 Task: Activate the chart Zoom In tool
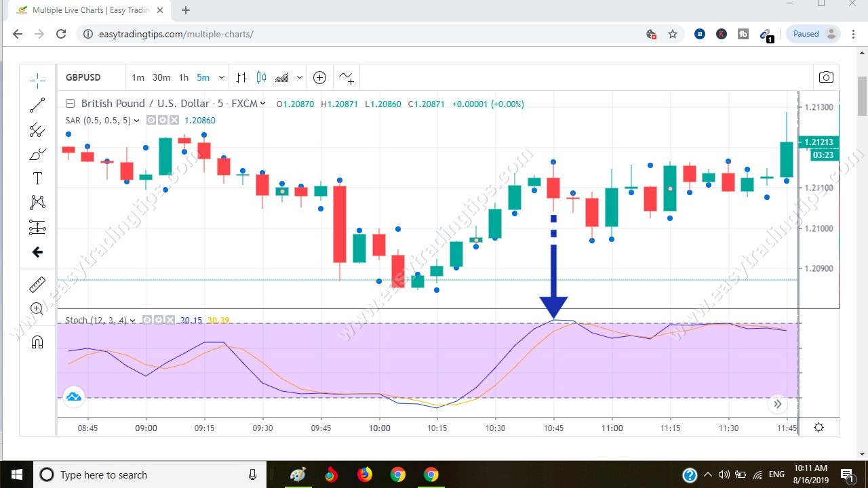tap(37, 308)
